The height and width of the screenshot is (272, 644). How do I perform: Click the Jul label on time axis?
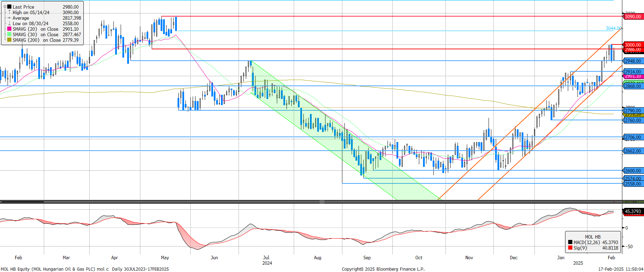coord(266,258)
